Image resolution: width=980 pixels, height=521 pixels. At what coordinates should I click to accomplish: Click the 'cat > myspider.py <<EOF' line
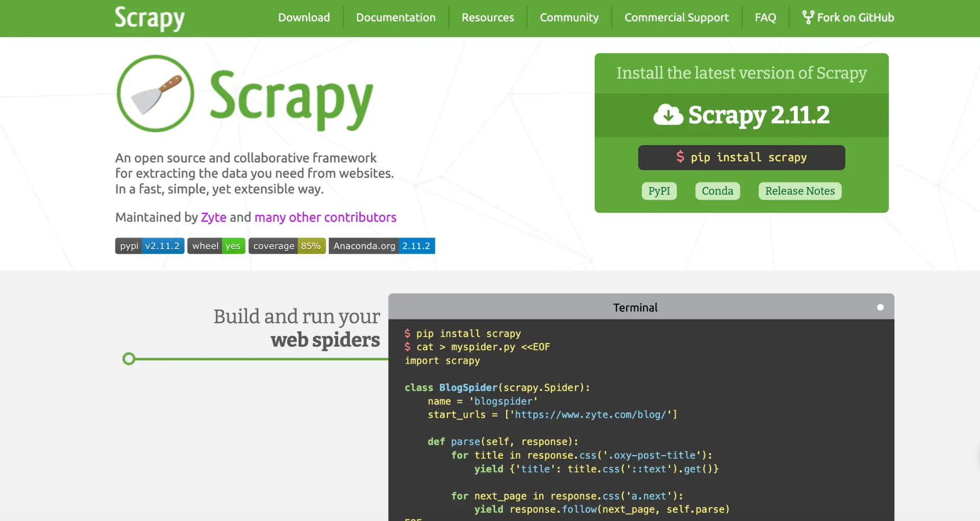[x=477, y=347]
